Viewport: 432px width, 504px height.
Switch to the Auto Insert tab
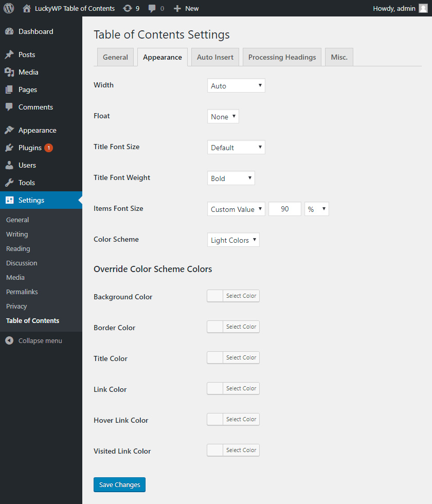tap(215, 57)
